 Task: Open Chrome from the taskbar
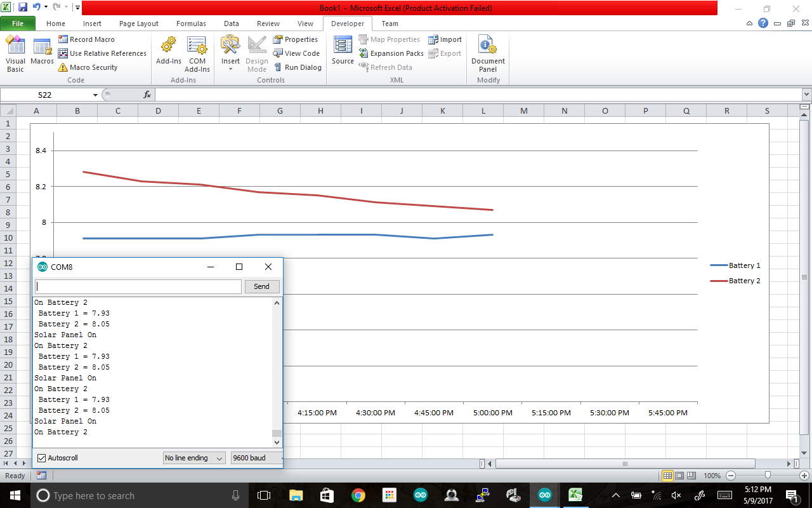pos(358,495)
